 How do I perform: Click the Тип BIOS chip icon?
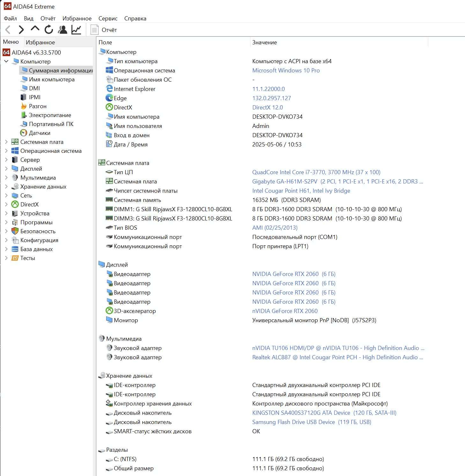109,227
